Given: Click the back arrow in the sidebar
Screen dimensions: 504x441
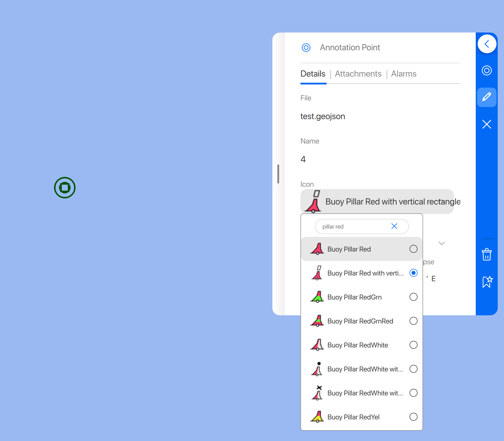Looking at the screenshot, I should coord(486,44).
